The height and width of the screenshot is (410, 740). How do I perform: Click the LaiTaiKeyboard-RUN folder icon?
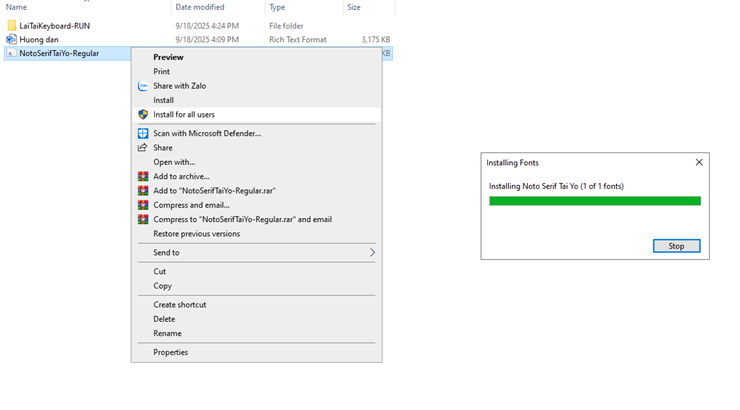tap(12, 26)
